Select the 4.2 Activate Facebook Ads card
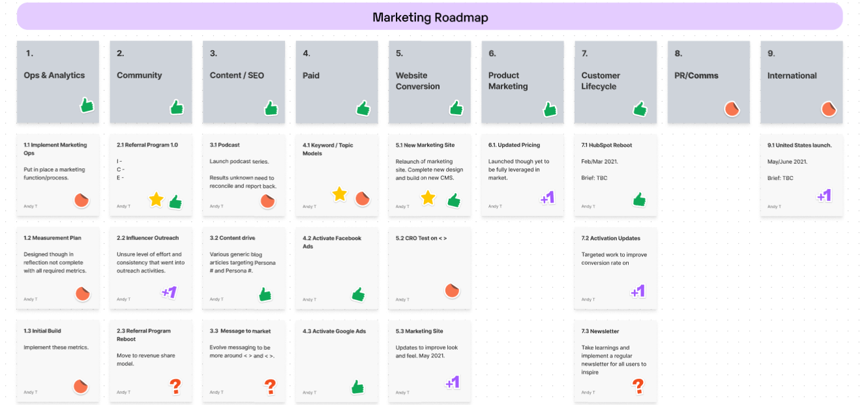Viewport: 868px width, 405px height. [337, 267]
